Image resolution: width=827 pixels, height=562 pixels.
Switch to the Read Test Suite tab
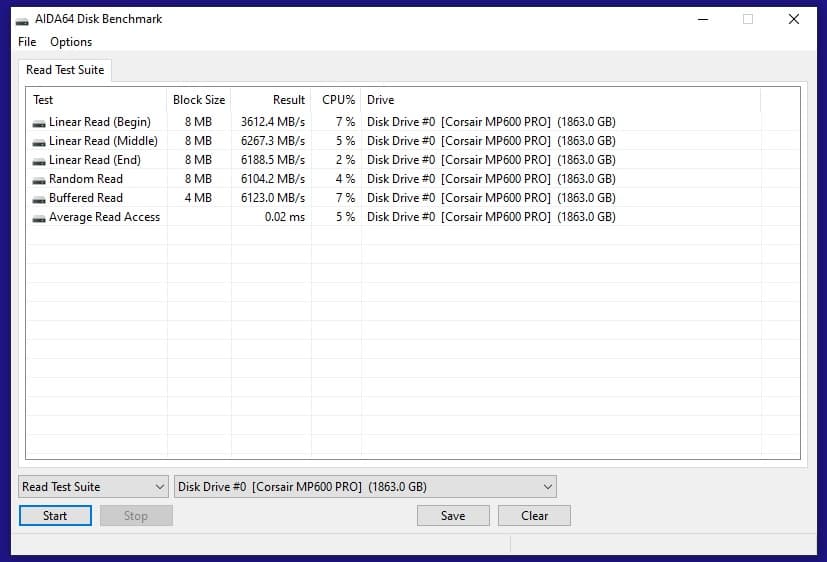tap(65, 70)
